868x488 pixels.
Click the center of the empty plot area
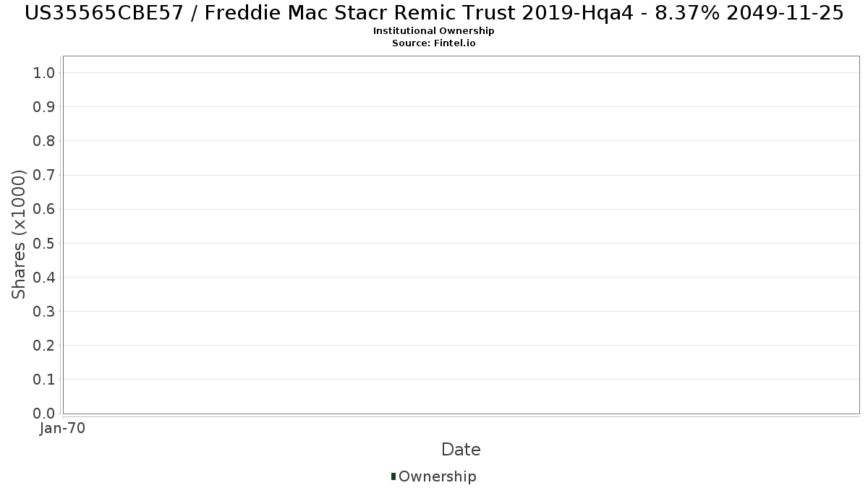pyautogui.click(x=461, y=234)
